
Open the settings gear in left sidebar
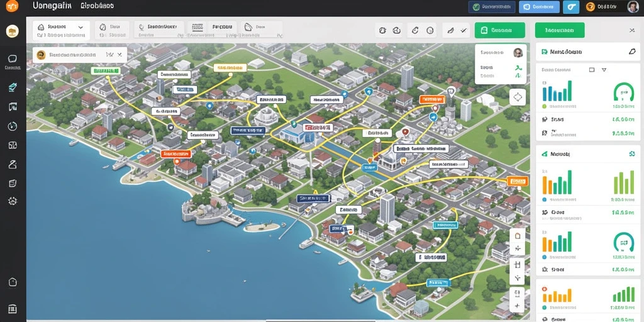click(x=13, y=201)
